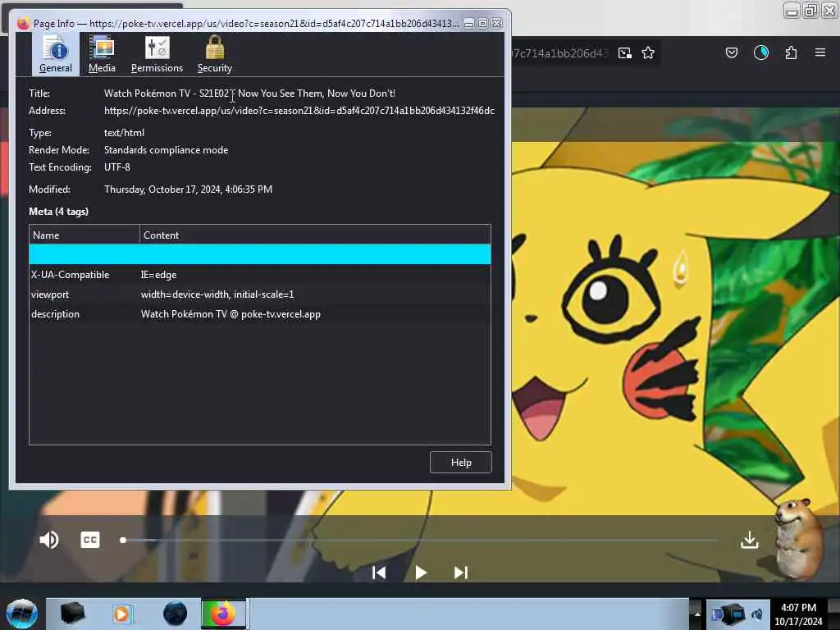Click the circular blue extension icon in the toolbar

pyautogui.click(x=760, y=52)
